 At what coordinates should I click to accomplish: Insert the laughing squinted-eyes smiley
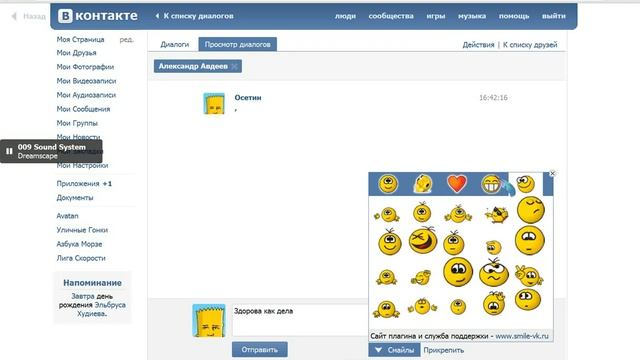pyautogui.click(x=423, y=241)
